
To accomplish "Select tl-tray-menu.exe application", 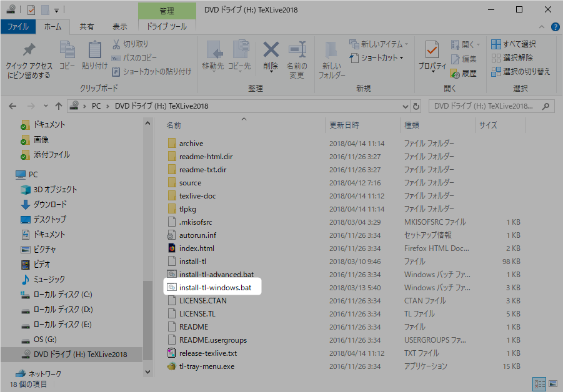I will pos(201,366).
